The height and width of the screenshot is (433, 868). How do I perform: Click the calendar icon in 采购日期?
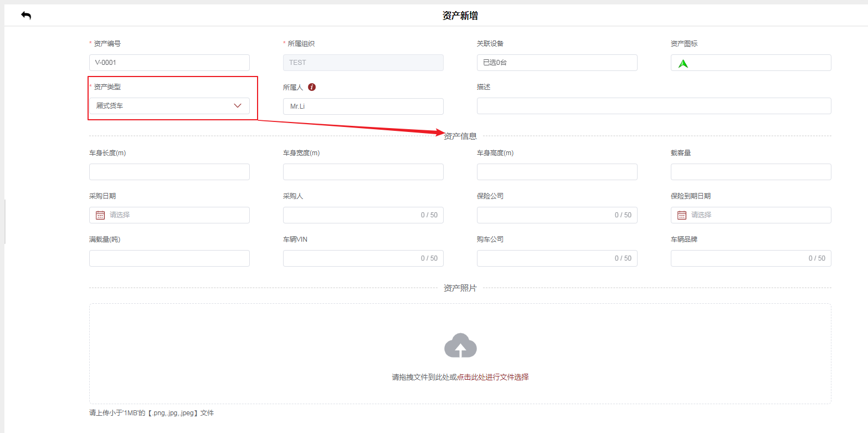[100, 215]
